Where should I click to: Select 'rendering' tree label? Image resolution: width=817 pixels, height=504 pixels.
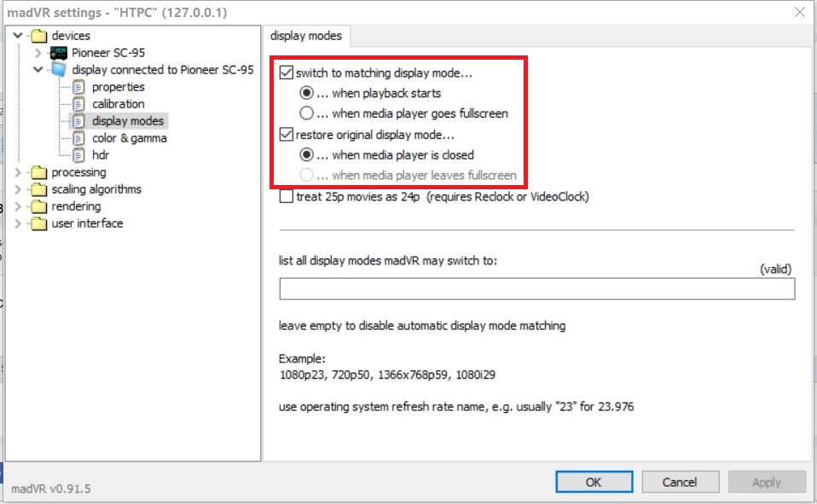[76, 206]
